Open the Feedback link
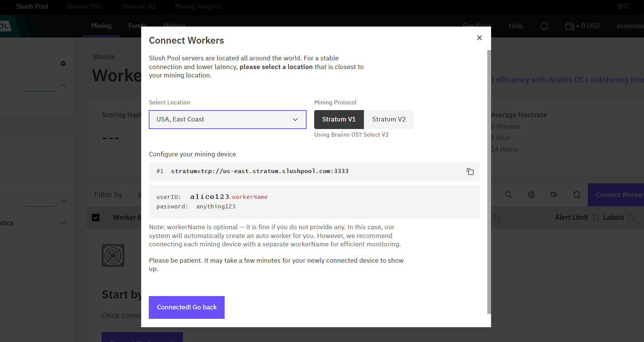The width and height of the screenshot is (644, 342). (x=477, y=26)
